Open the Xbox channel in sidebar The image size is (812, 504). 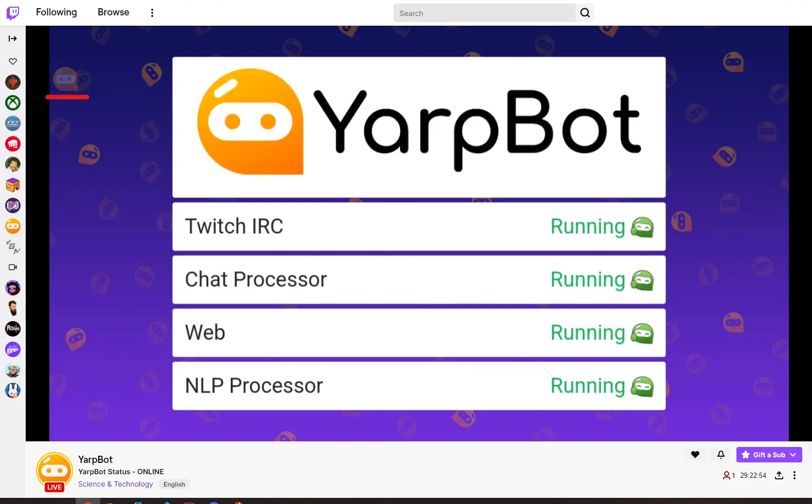(x=13, y=103)
